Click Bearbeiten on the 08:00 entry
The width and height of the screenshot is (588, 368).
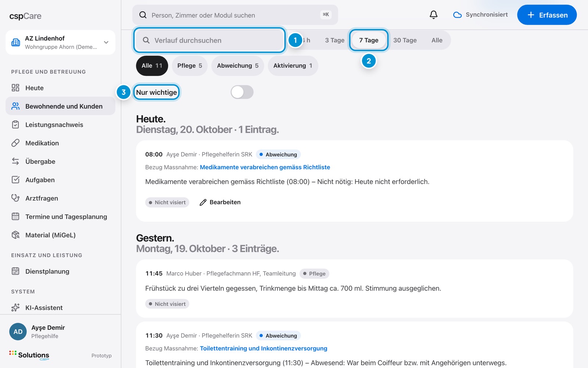[220, 202]
